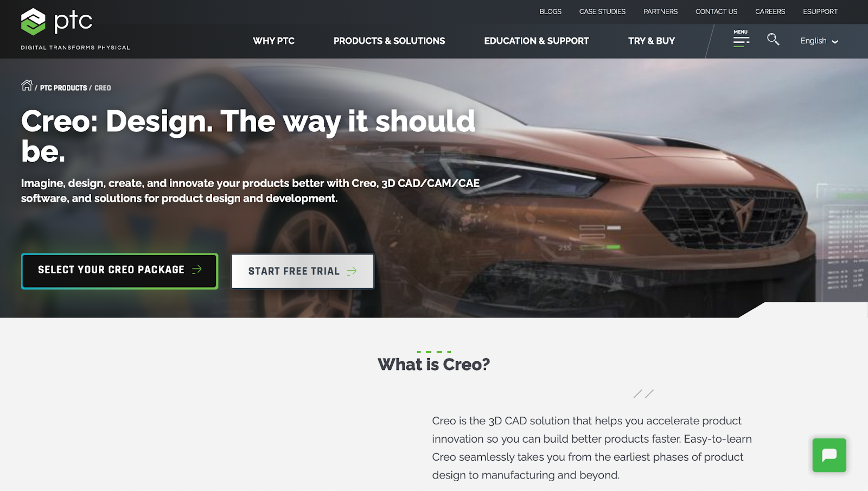Viewport: 868px width, 491px height.
Task: Click the Creo breadcrumb link
Action: 103,88
